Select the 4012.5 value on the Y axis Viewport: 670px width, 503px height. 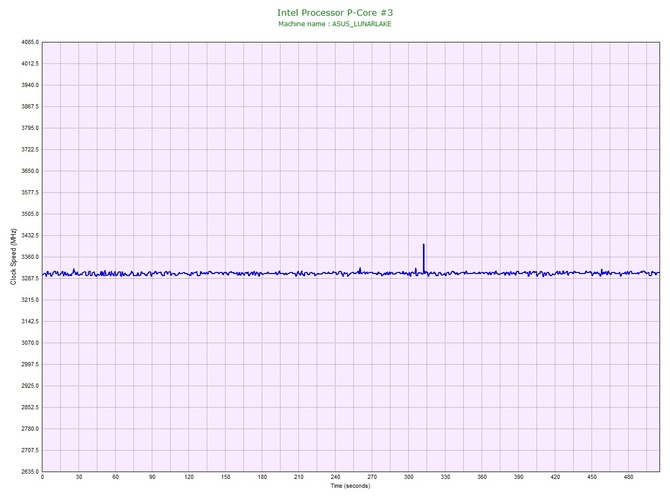(x=30, y=64)
